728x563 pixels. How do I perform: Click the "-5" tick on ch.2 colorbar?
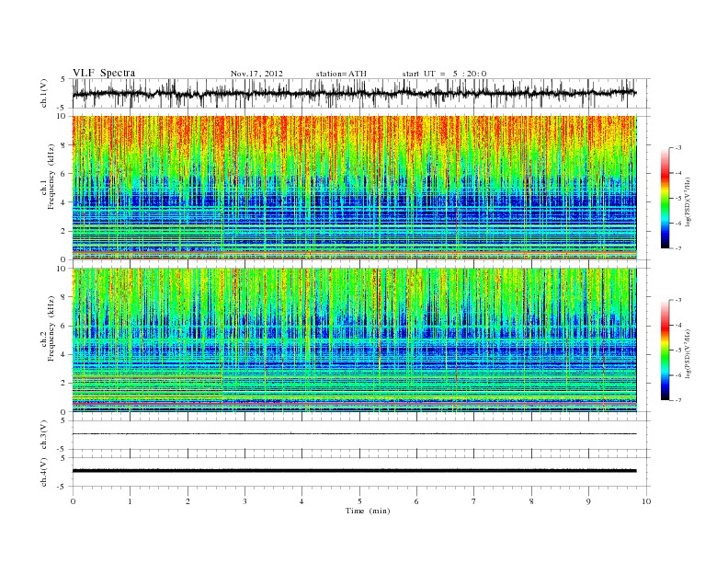pos(677,350)
